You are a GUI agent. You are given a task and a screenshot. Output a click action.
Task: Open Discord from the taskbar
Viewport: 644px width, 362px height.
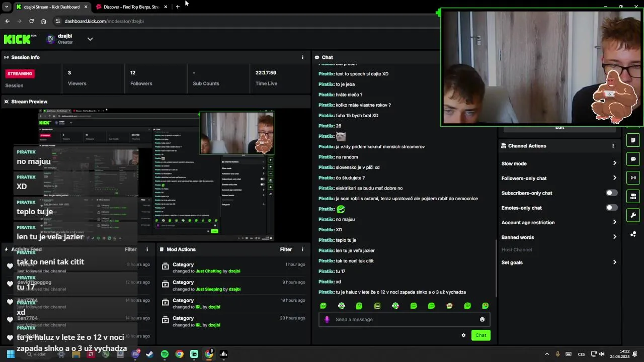(x=135, y=354)
